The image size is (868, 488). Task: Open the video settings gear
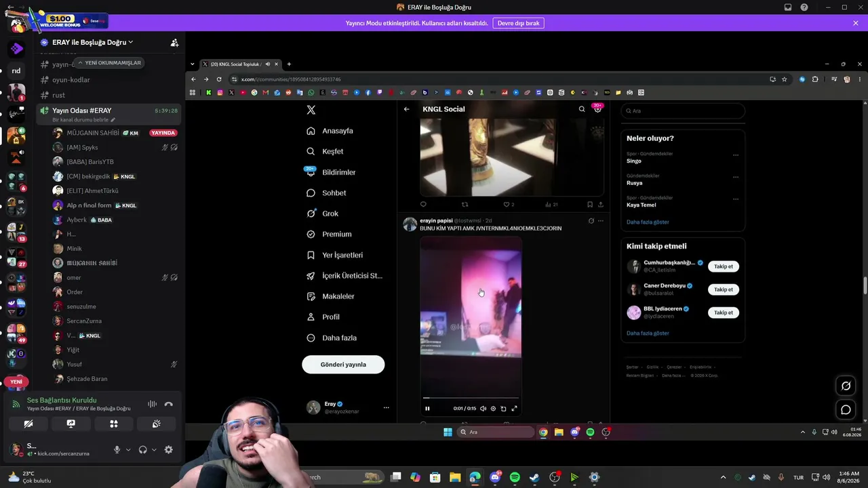493,409
